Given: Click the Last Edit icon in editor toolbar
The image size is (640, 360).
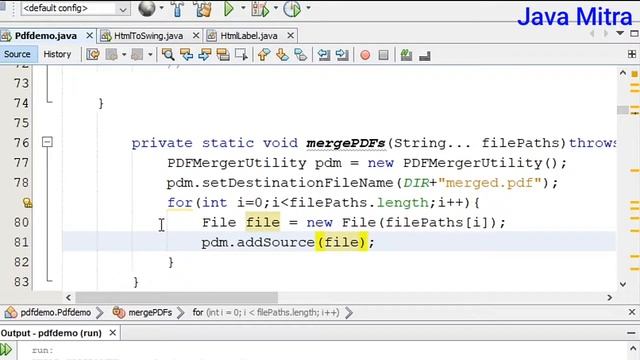Looking at the screenshot, I should (x=93, y=55).
